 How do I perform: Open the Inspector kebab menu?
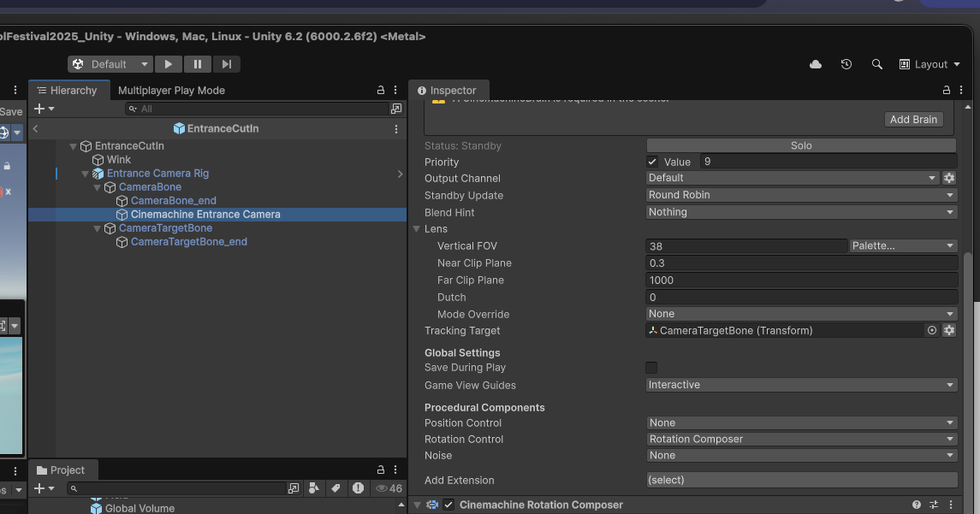(960, 89)
